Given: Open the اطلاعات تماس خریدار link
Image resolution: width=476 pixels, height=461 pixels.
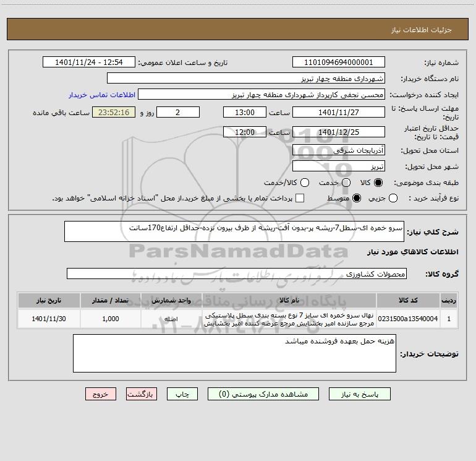Looking at the screenshot, I should 102,95.
